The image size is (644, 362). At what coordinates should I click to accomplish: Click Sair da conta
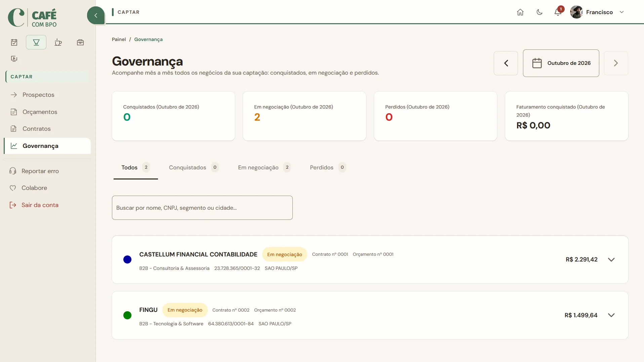(x=40, y=205)
